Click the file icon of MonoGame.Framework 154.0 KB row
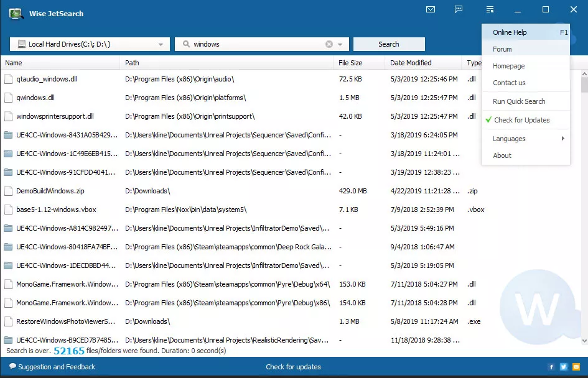 coord(8,303)
